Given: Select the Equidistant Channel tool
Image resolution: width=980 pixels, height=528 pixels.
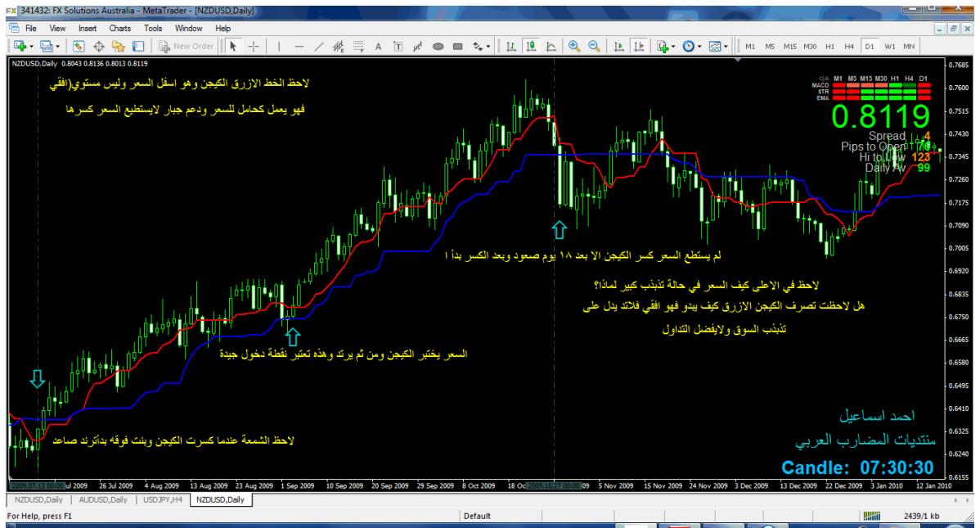Looking at the screenshot, I should [338, 47].
